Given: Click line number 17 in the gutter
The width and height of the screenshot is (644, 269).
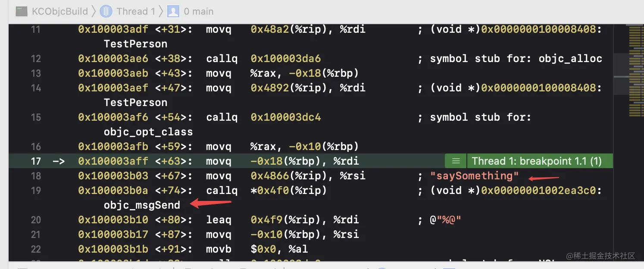Looking at the screenshot, I should pos(36,161).
